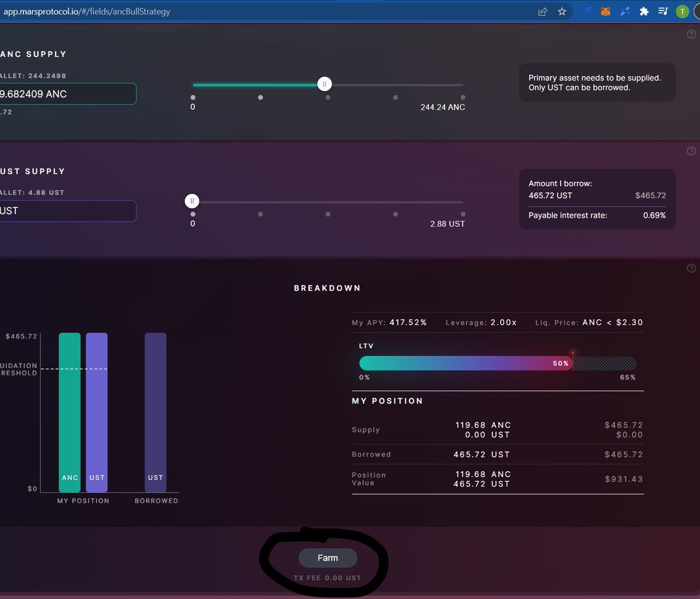Set ANC slider to the 25% stop
This screenshot has height=599, width=700.
tap(260, 97)
